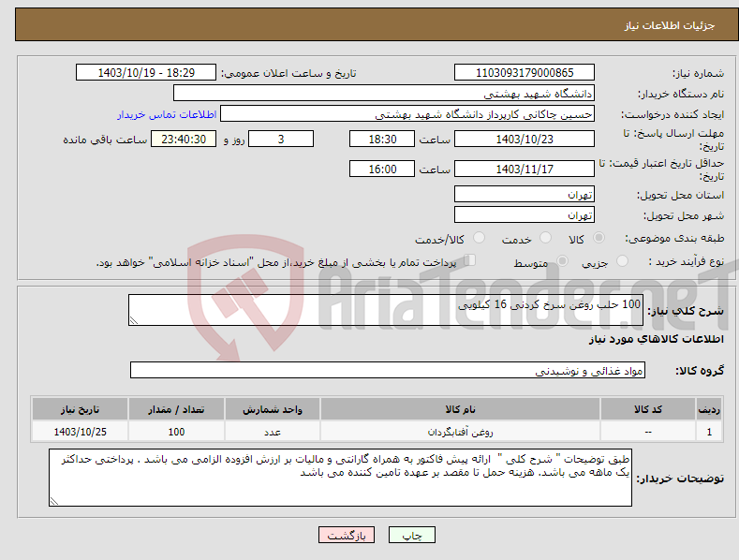Click the واحد شمارش column header
The image size is (739, 560).
273,409
